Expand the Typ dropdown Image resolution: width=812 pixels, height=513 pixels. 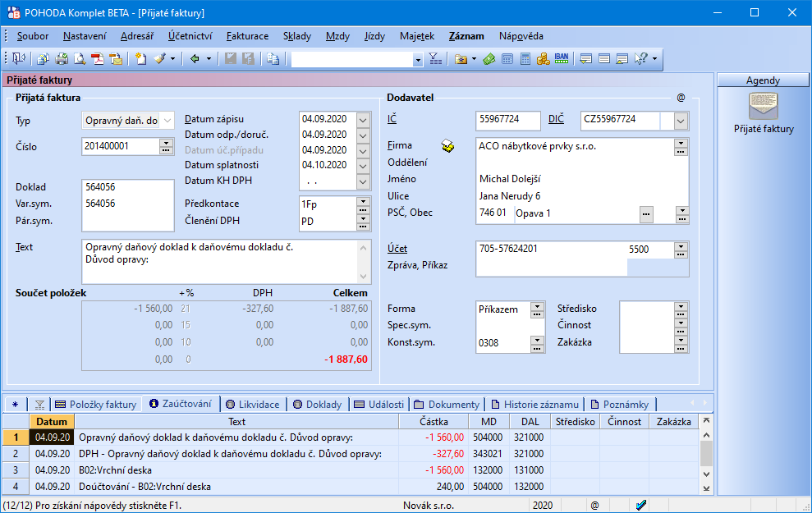167,121
